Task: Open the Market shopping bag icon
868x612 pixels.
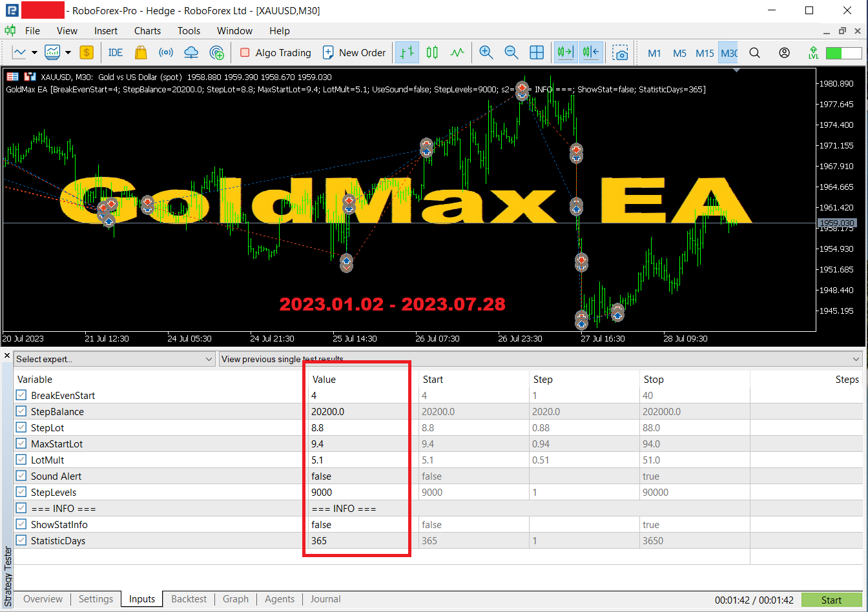Action: (141, 52)
